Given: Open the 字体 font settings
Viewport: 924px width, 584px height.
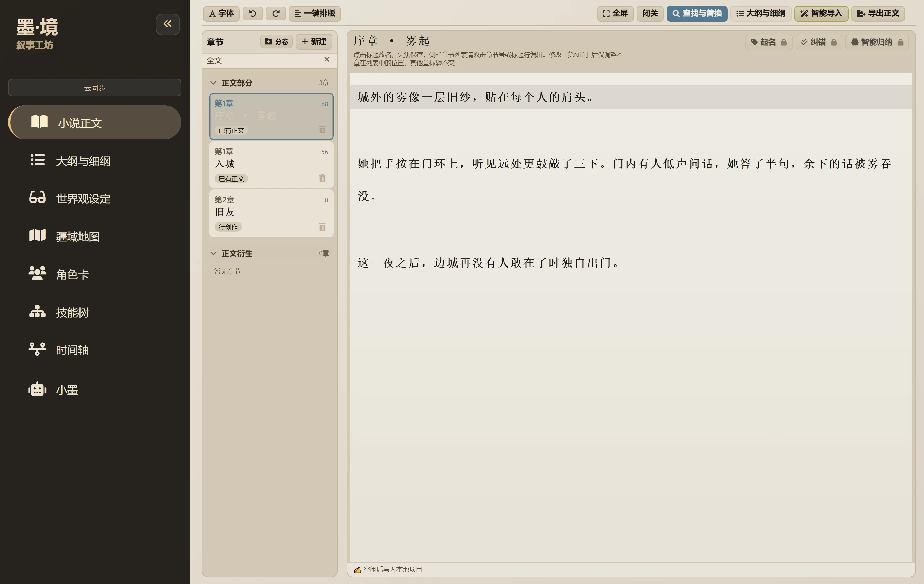Looking at the screenshot, I should 221,14.
